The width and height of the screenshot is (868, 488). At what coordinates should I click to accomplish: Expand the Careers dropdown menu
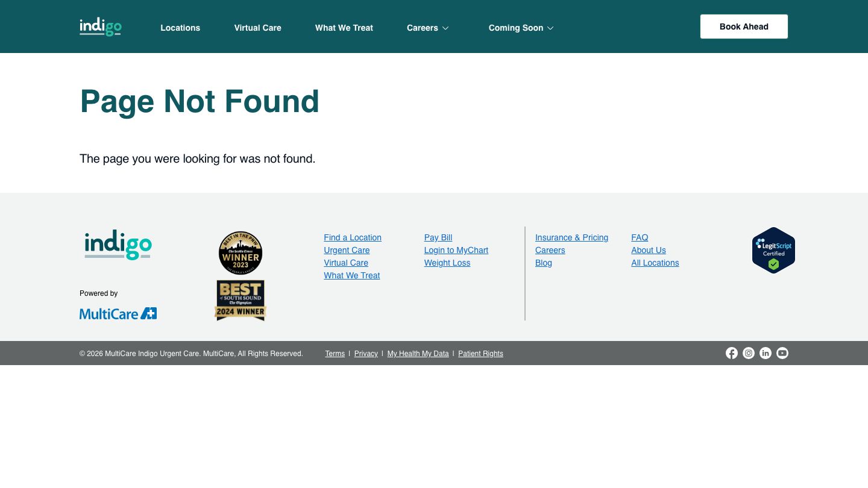428,28
